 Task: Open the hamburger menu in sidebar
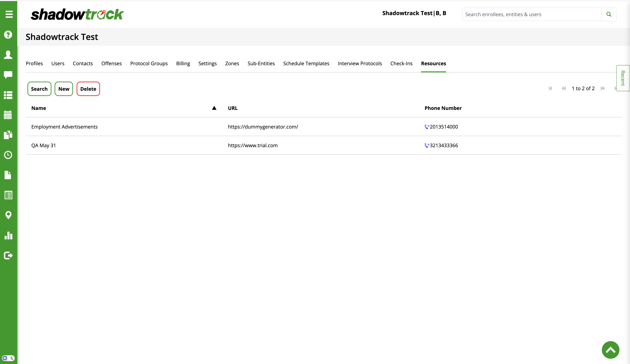[9, 14]
